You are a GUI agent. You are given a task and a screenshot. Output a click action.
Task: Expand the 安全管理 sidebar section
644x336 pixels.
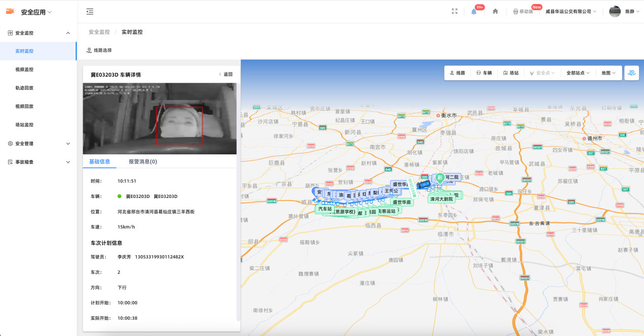coord(38,144)
